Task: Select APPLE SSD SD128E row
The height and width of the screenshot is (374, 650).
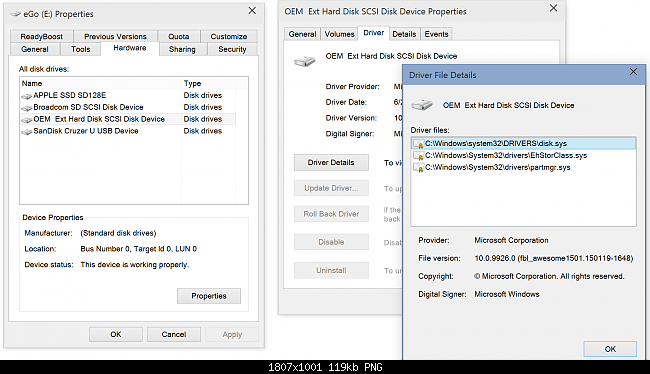Action: (x=128, y=95)
